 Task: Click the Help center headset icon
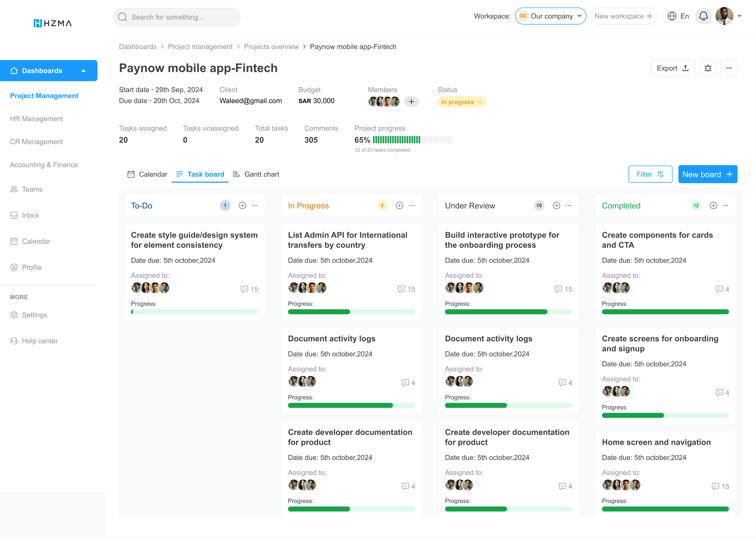pos(14,341)
